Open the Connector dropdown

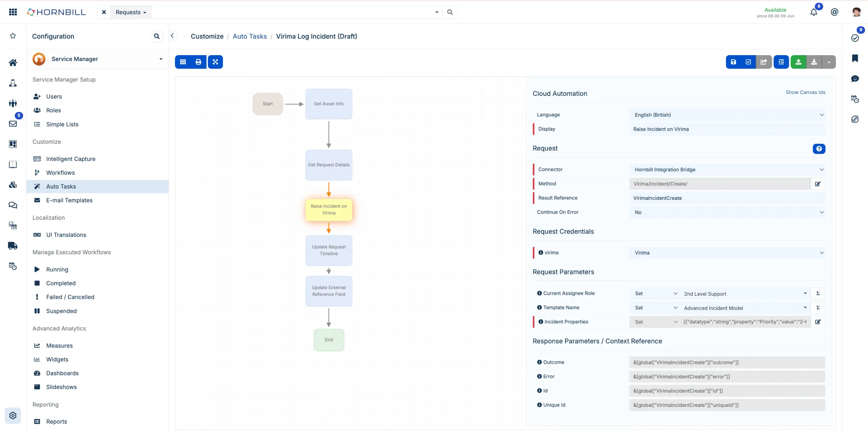click(727, 170)
